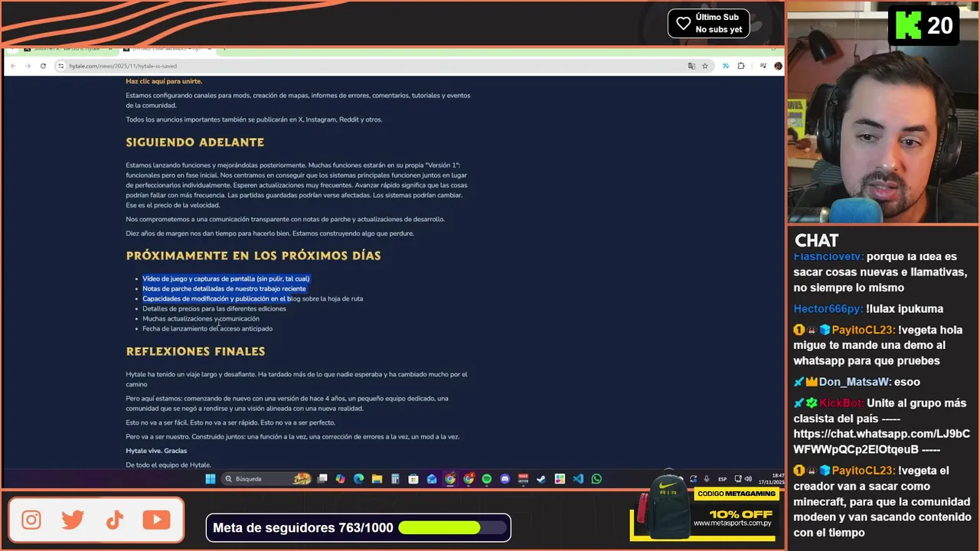
Task: Open the browser extensions puzzle icon
Action: coord(741,66)
